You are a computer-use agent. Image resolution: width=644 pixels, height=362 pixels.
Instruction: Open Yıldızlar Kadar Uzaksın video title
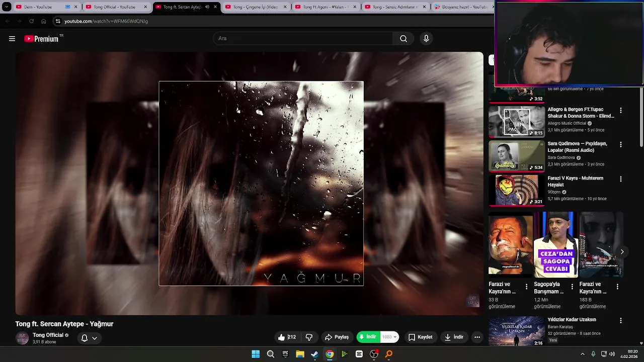[572, 320]
